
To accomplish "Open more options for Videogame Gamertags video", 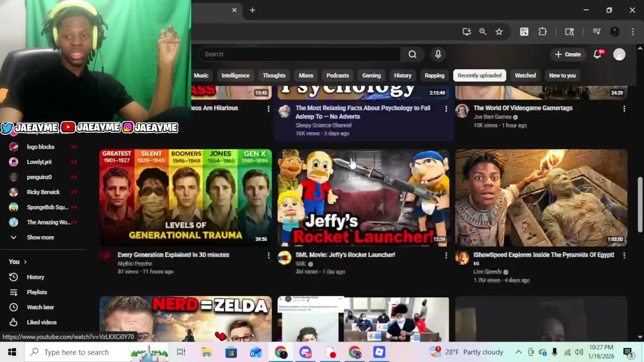I will [x=624, y=109].
